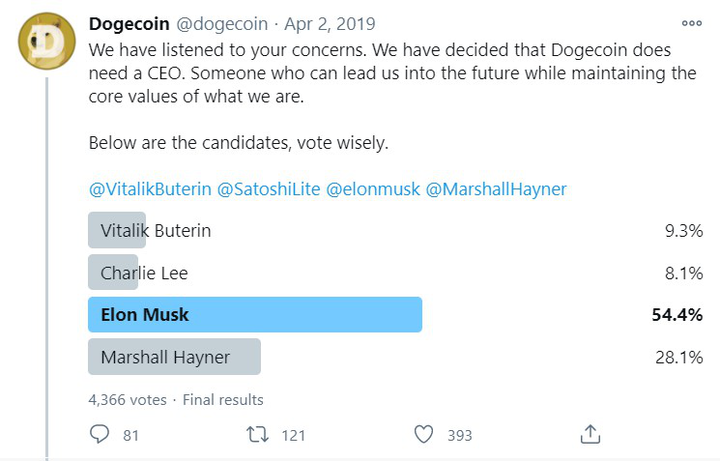Open the Dogecoin display name link

pos(129,24)
